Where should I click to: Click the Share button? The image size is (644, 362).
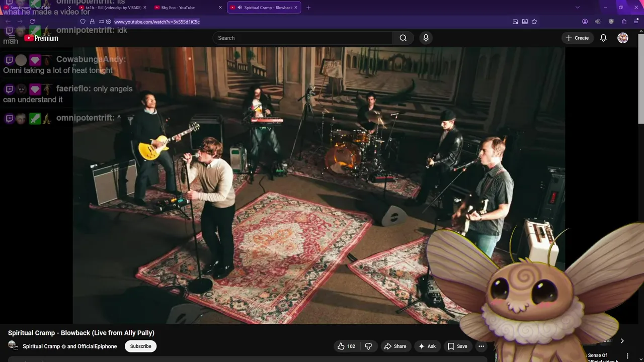tap(395, 346)
